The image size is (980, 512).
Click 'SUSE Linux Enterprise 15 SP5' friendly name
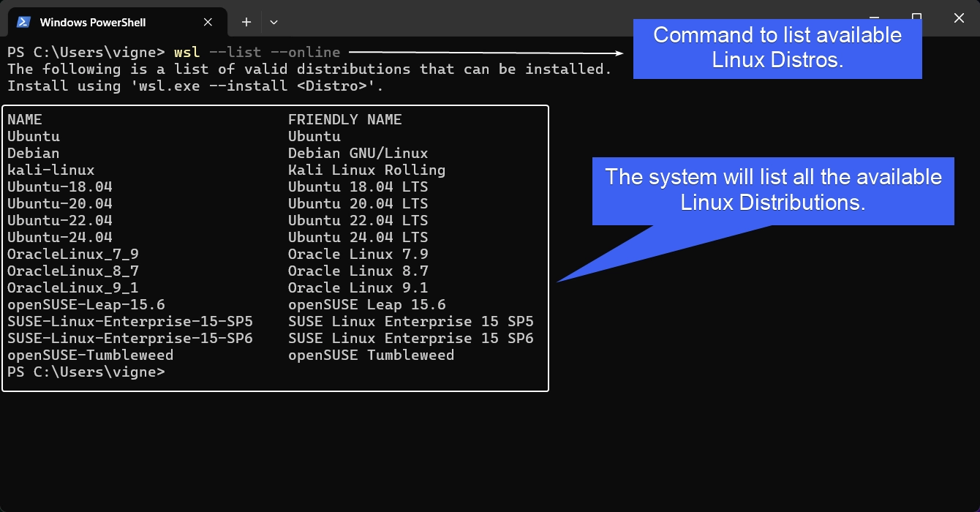411,322
